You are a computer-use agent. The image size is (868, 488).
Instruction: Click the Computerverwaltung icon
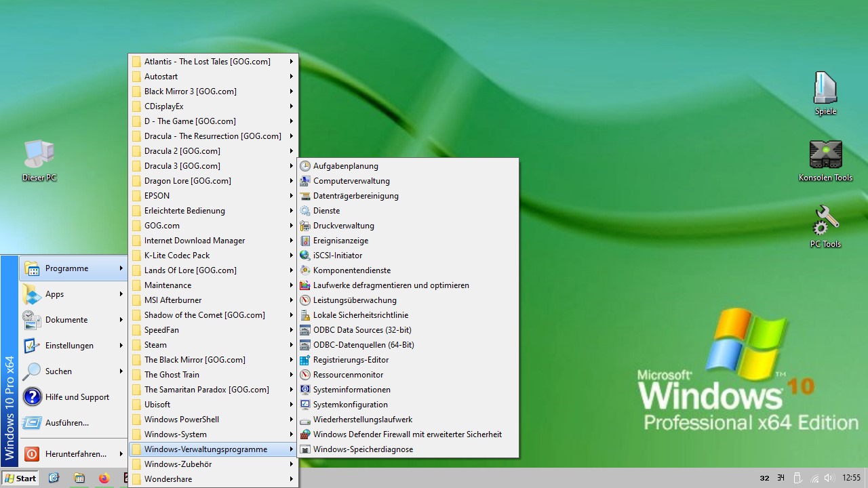pyautogui.click(x=305, y=181)
